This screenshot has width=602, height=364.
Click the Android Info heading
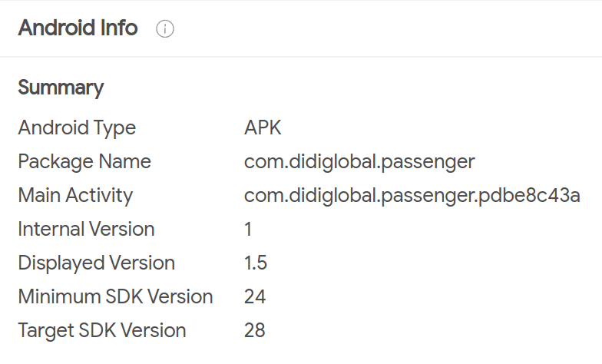coord(78,28)
